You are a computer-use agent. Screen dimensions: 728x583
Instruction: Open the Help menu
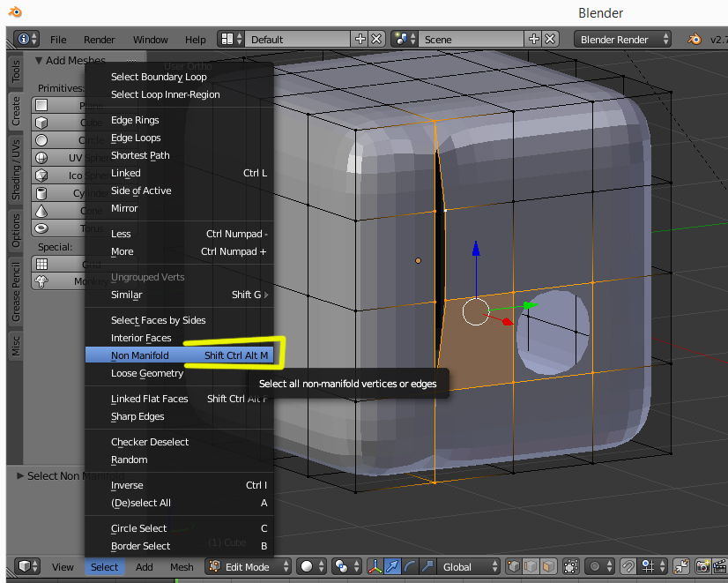(x=195, y=40)
